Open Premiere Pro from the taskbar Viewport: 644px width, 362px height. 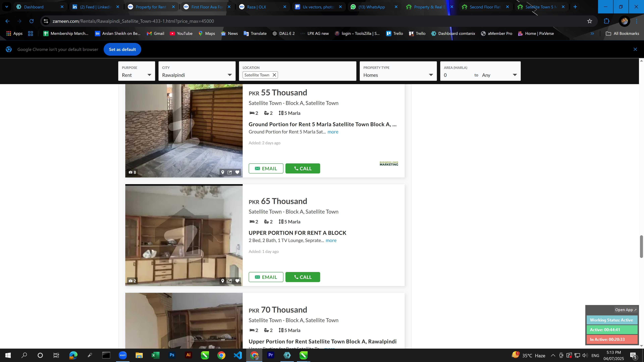click(271, 355)
